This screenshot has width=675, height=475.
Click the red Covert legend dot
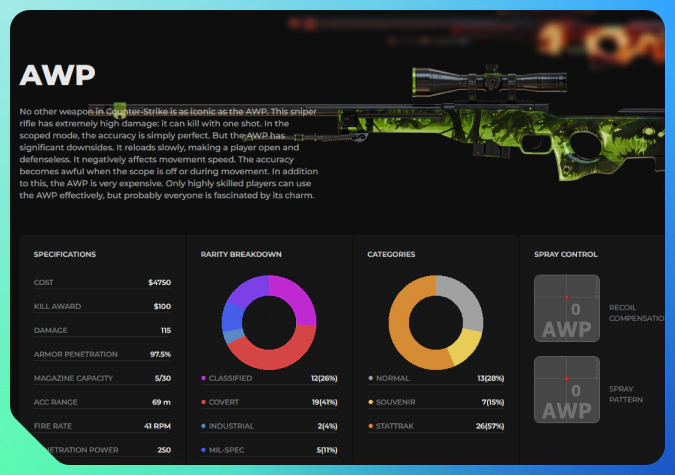[203, 402]
